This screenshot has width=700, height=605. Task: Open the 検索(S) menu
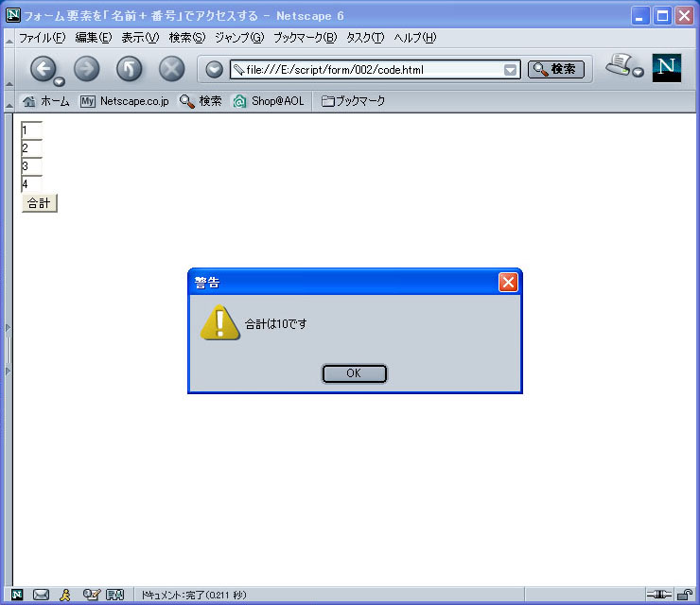[187, 38]
